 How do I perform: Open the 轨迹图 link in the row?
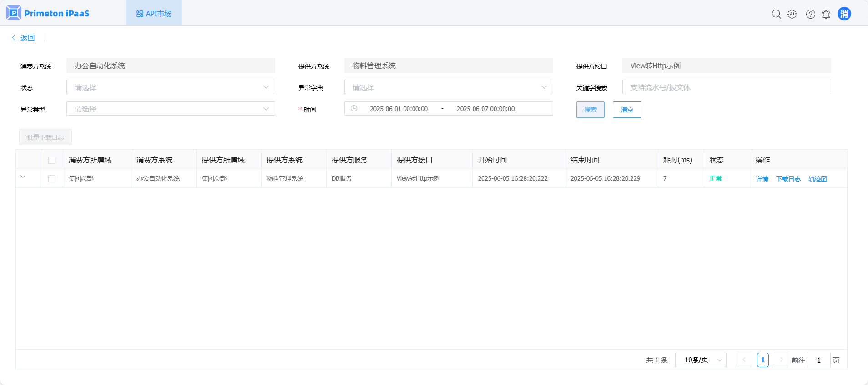[x=817, y=179]
